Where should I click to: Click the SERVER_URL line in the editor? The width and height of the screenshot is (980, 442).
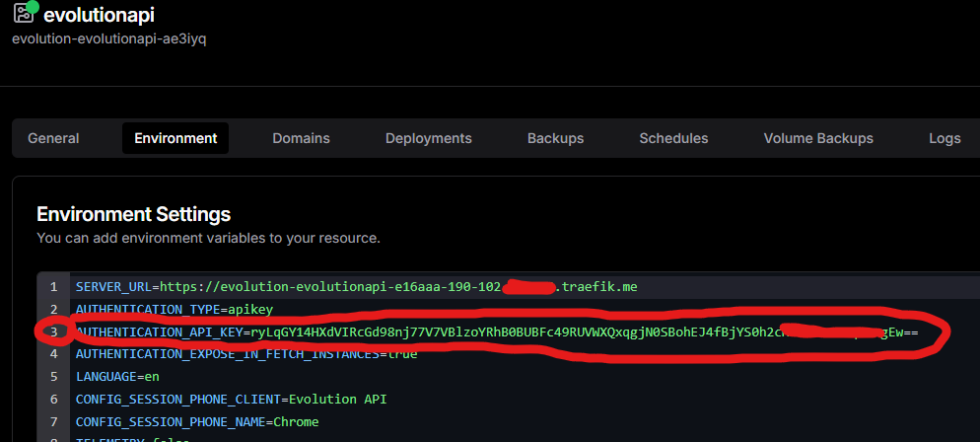point(356,286)
